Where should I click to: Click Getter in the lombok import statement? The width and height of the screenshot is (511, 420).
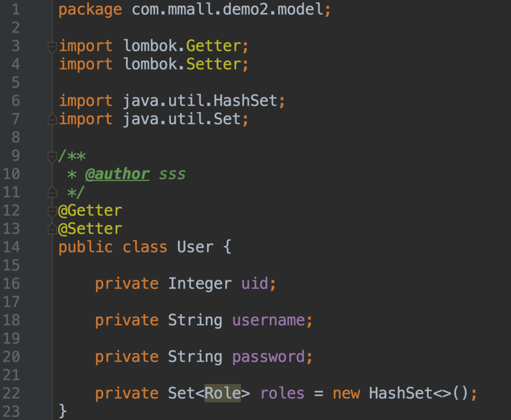[x=213, y=46]
